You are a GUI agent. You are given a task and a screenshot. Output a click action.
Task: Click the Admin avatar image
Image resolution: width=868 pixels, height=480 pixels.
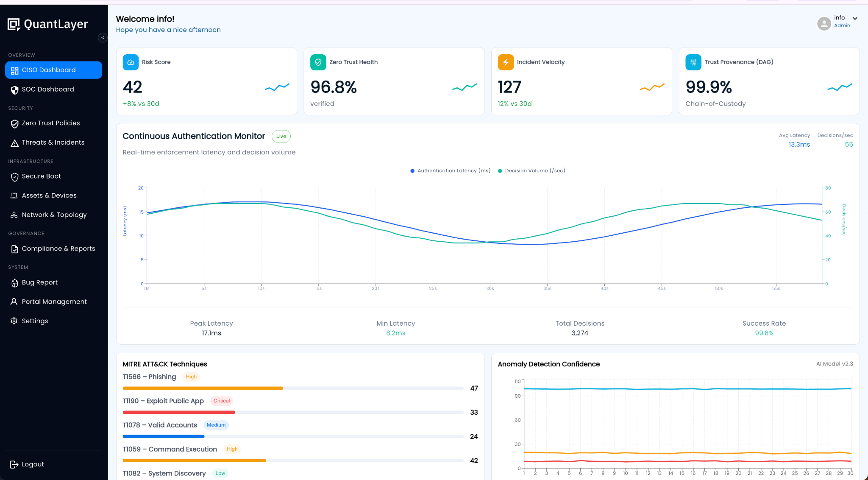click(x=824, y=24)
